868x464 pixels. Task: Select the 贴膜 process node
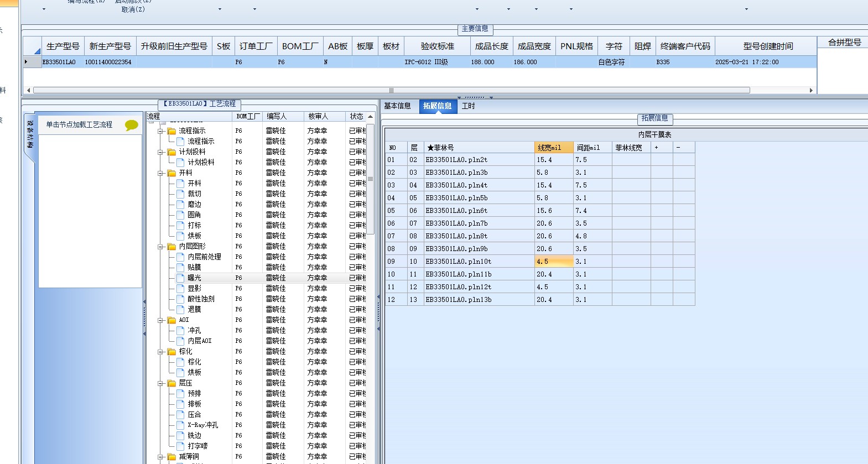pos(194,267)
